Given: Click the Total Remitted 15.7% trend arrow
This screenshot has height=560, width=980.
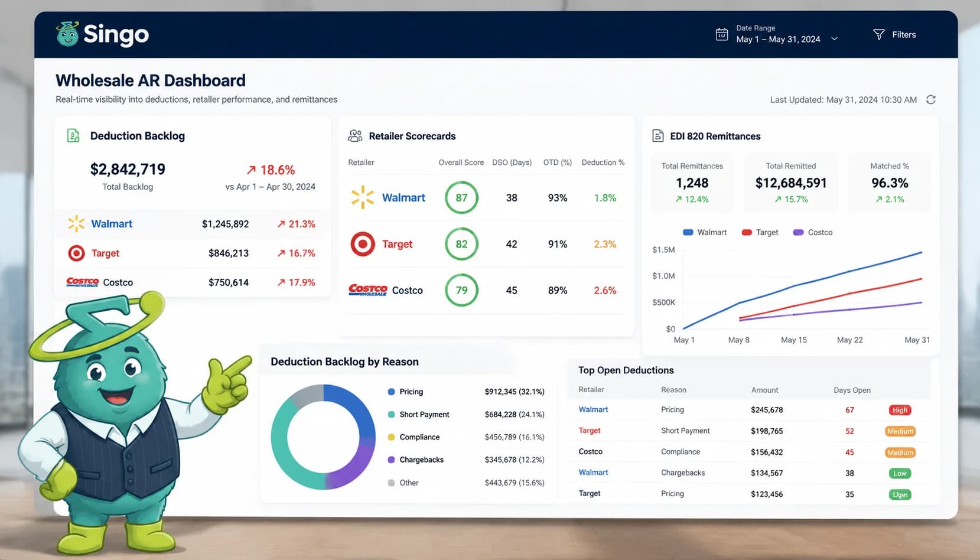Looking at the screenshot, I should 778,200.
